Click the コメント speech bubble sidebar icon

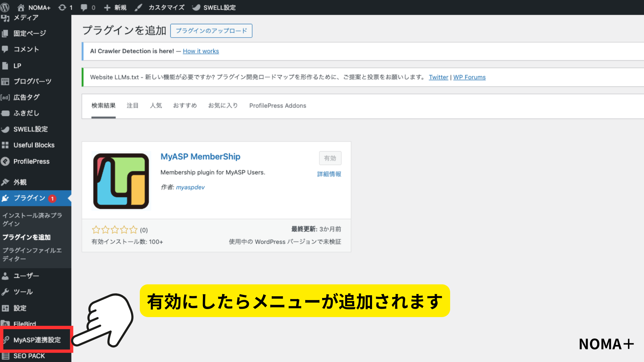[5, 49]
